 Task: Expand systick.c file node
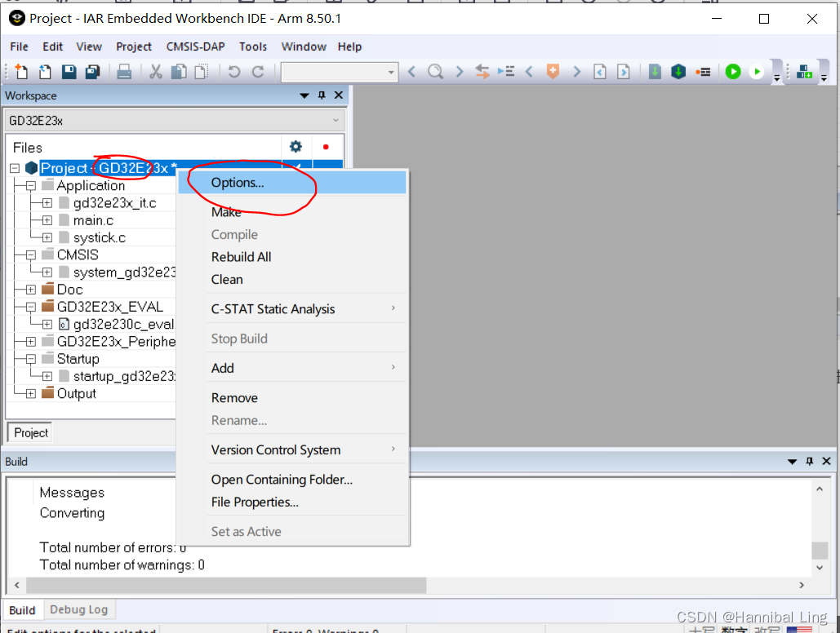[x=47, y=237]
